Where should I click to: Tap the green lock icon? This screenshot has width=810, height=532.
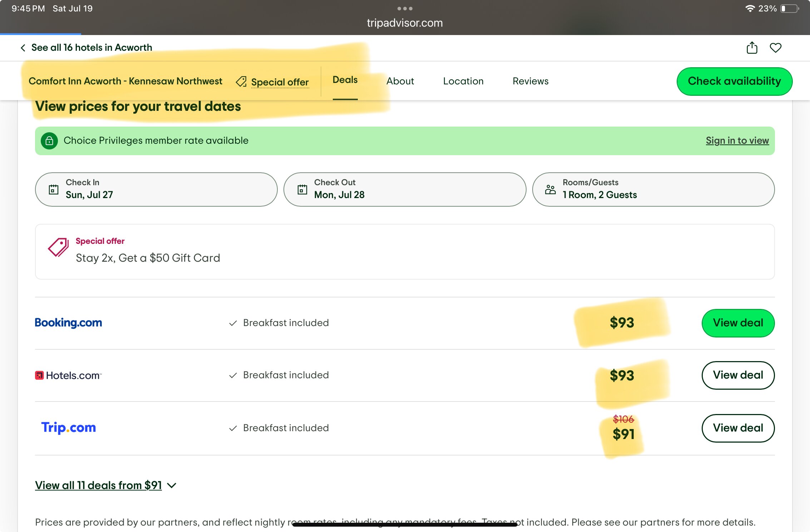[49, 141]
